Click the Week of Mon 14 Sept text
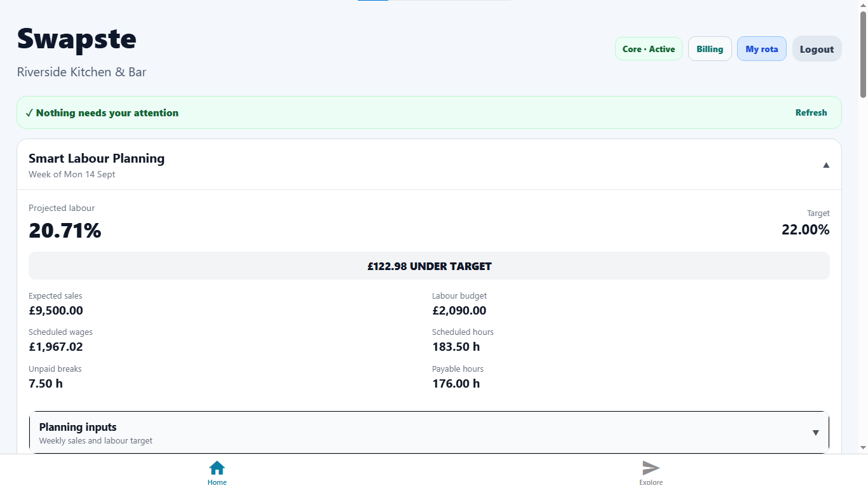Viewport: 868px width, 488px height. point(72,174)
